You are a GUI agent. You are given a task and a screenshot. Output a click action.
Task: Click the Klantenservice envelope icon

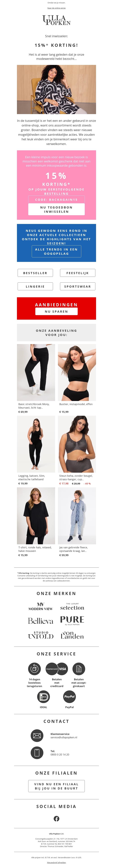pyautogui.click(x=37, y=736)
